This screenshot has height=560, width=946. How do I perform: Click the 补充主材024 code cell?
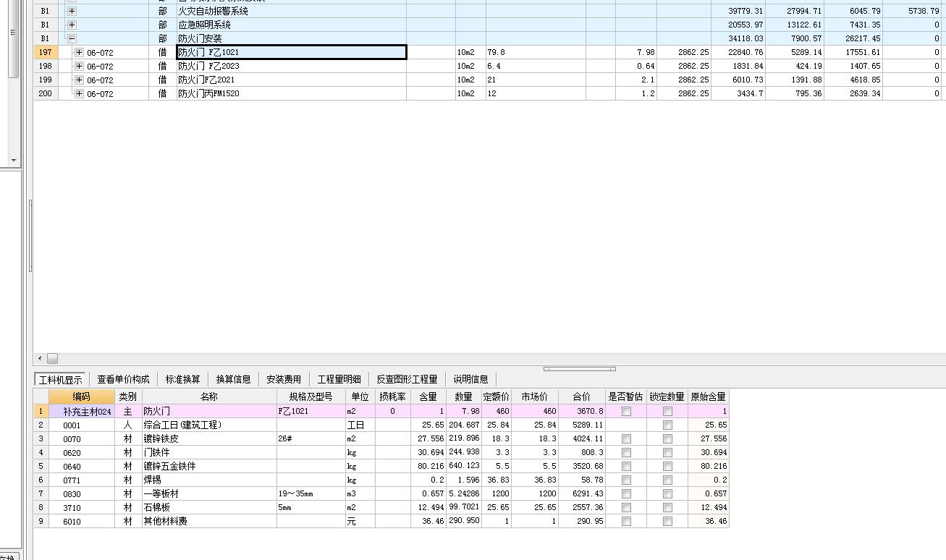point(82,411)
